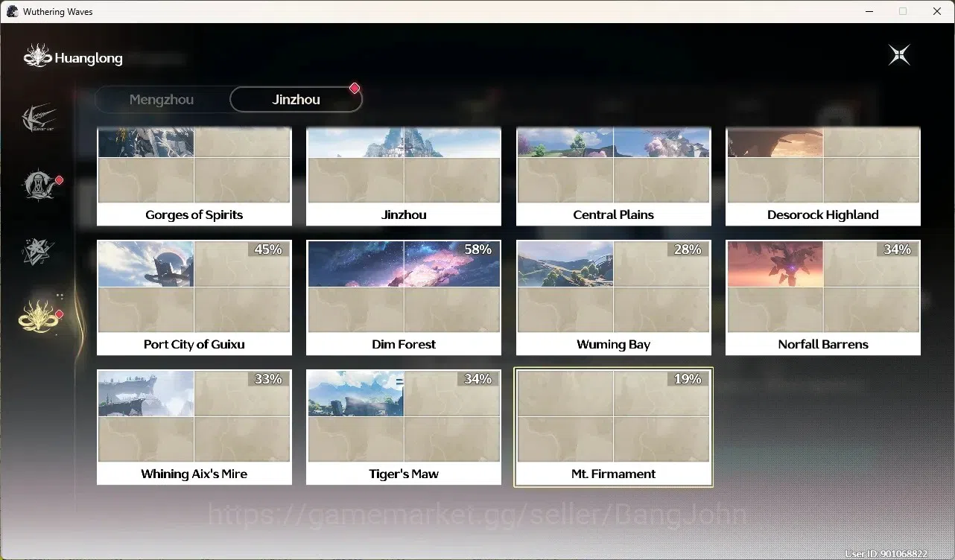This screenshot has height=560, width=955.
Task: Open the Whining Aix's Mire card
Action: tap(194, 427)
